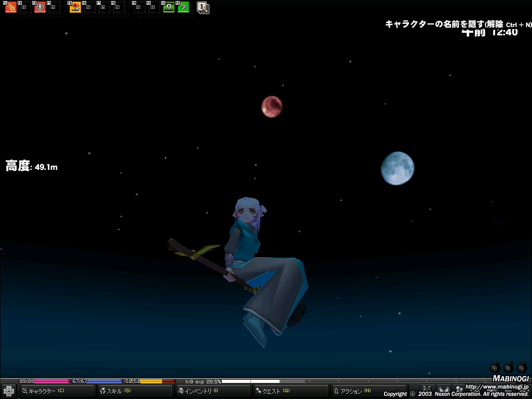This screenshot has width=532, height=399.
Task: Click the first bomb B icon
Action: click(495, 367)
